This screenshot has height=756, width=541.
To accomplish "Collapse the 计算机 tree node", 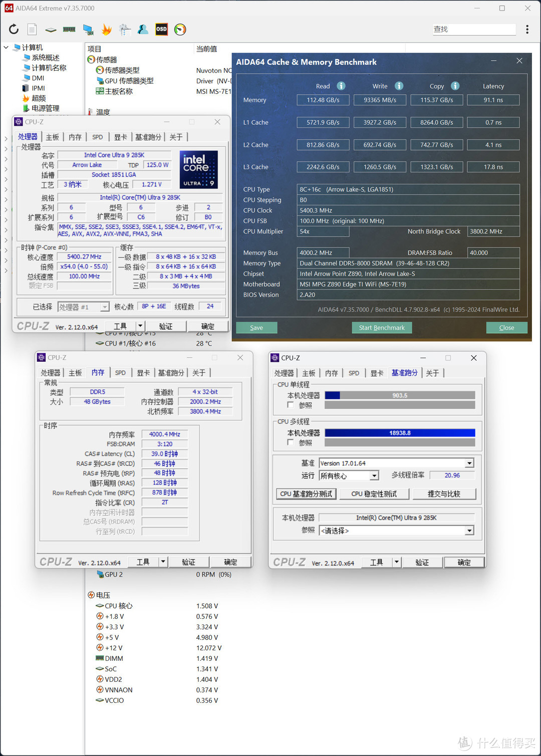I will click(x=6, y=48).
